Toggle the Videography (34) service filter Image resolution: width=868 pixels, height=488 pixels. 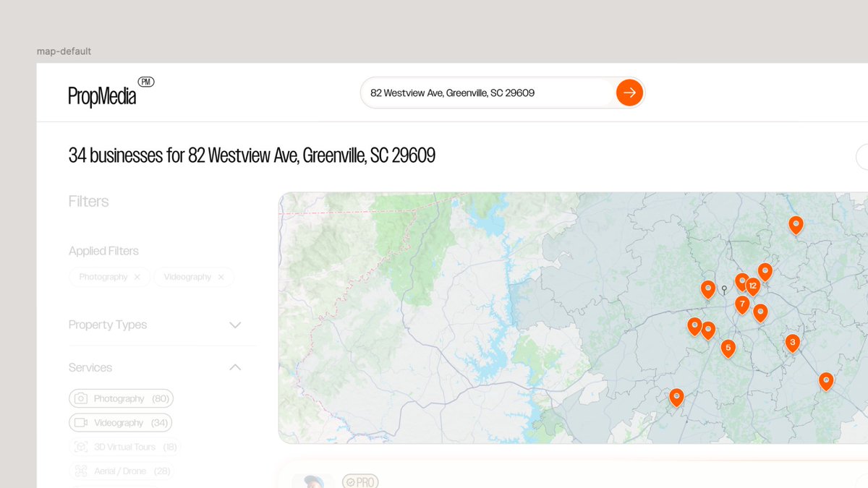pyautogui.click(x=120, y=422)
